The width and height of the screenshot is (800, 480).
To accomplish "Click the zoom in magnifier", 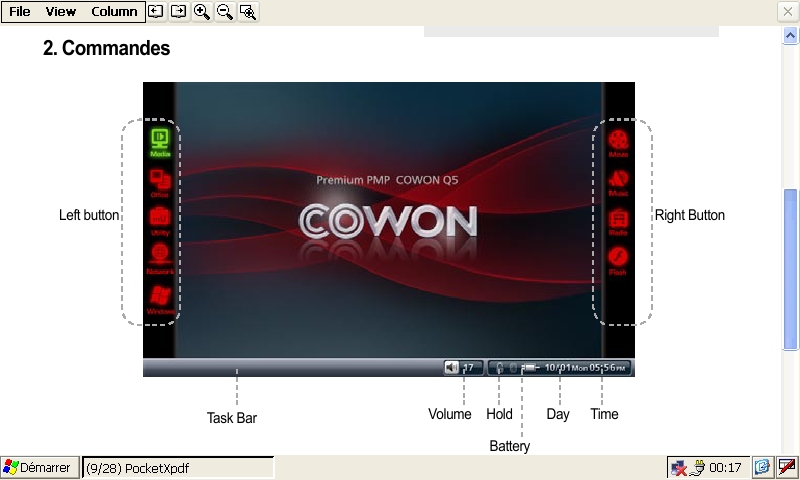I will pyautogui.click(x=202, y=11).
